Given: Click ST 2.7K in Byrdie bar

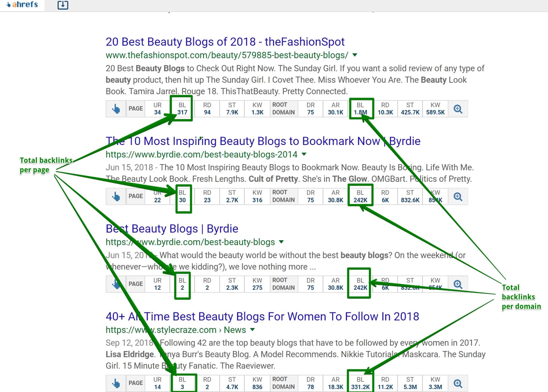Looking at the screenshot, I should pos(232,197).
